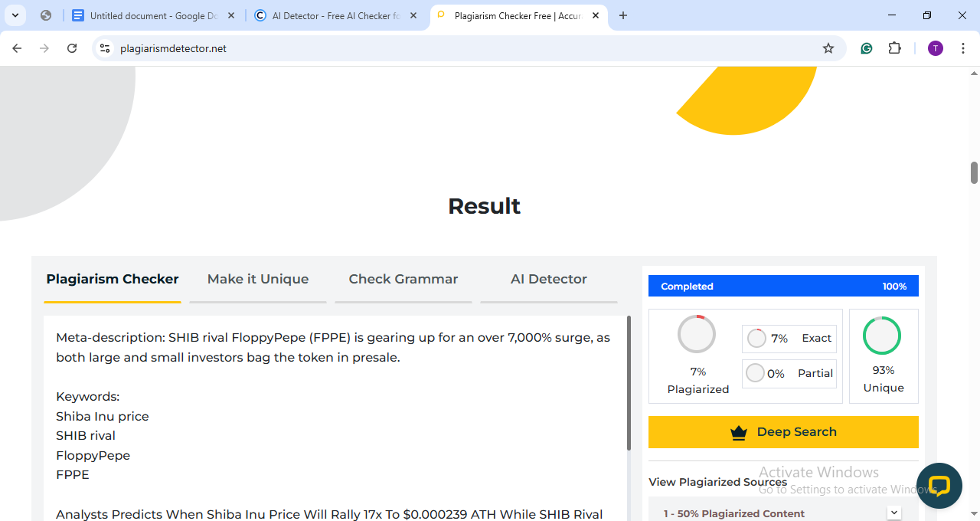This screenshot has height=521, width=980.
Task: Open the live chat bubble icon
Action: [x=939, y=486]
